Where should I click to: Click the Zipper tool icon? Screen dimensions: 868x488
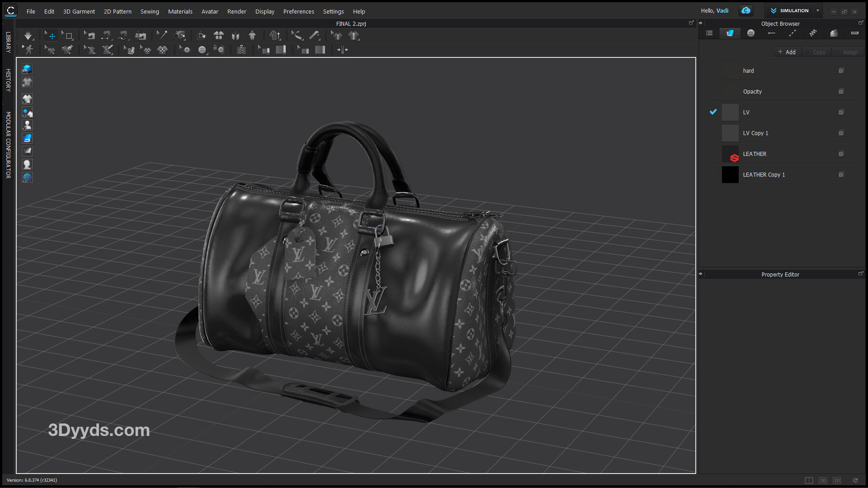point(242,50)
